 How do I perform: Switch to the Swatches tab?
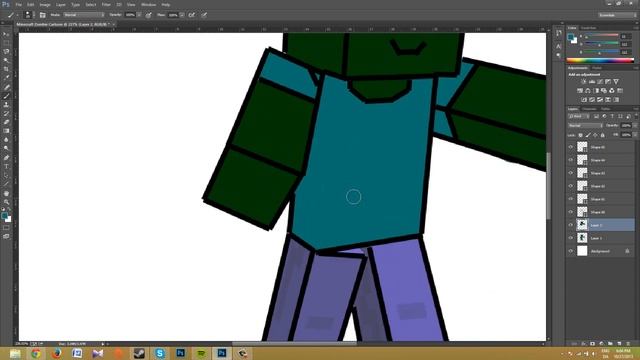click(x=588, y=28)
